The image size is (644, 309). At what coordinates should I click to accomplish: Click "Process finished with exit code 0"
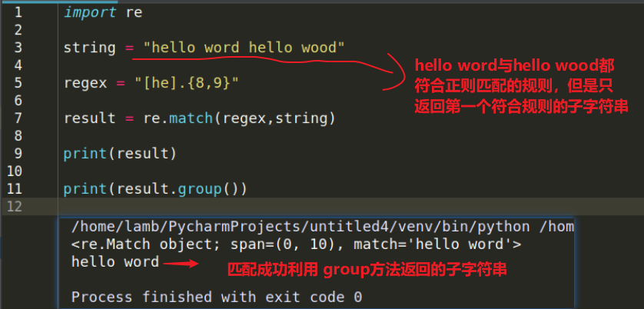217,297
